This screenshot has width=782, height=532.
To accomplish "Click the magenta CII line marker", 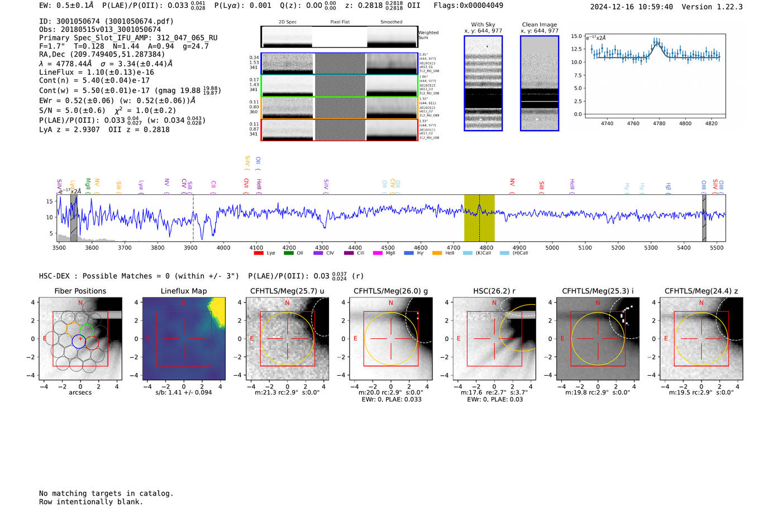I will (213, 186).
